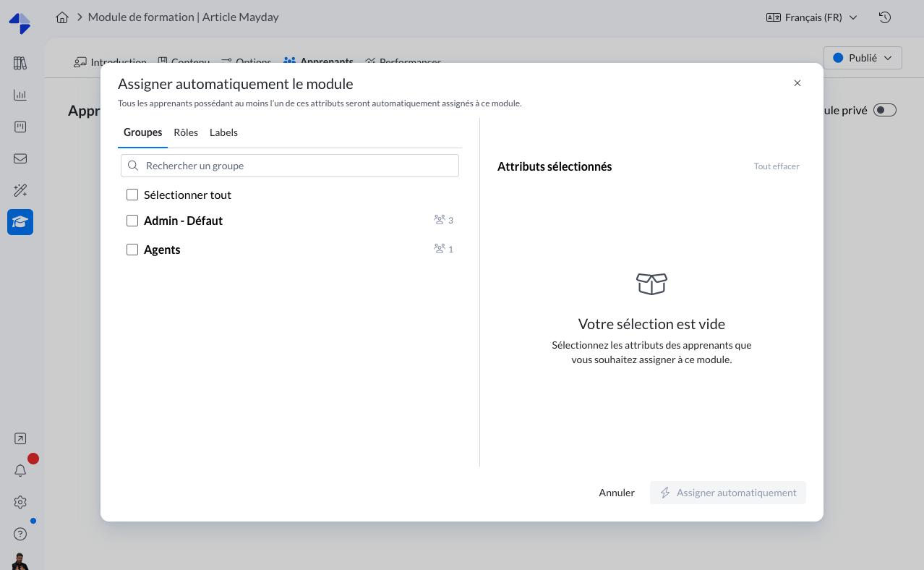Open the settings gear in sidebar
The image size is (924, 570).
[x=20, y=502]
